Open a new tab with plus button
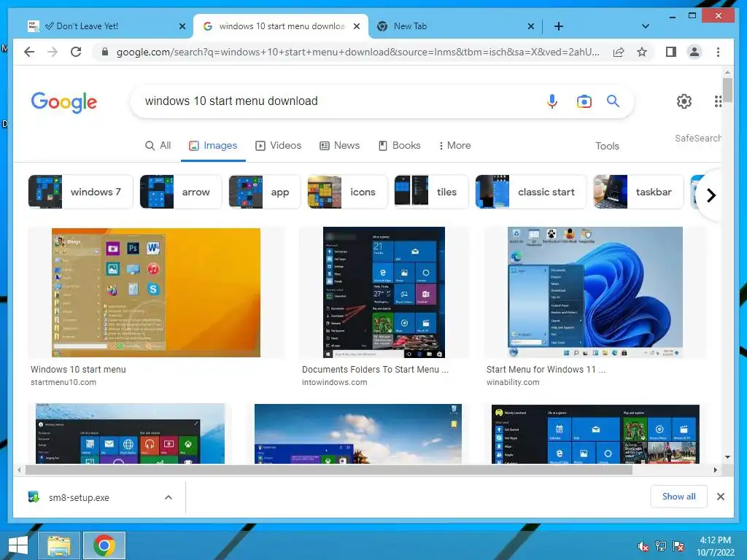The height and width of the screenshot is (560, 747). coord(559,26)
